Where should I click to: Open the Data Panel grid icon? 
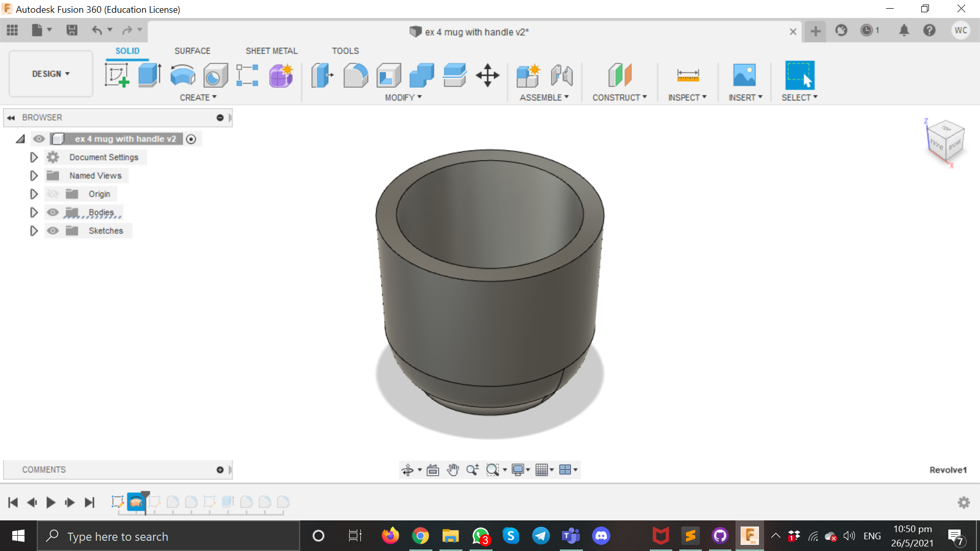point(12,30)
